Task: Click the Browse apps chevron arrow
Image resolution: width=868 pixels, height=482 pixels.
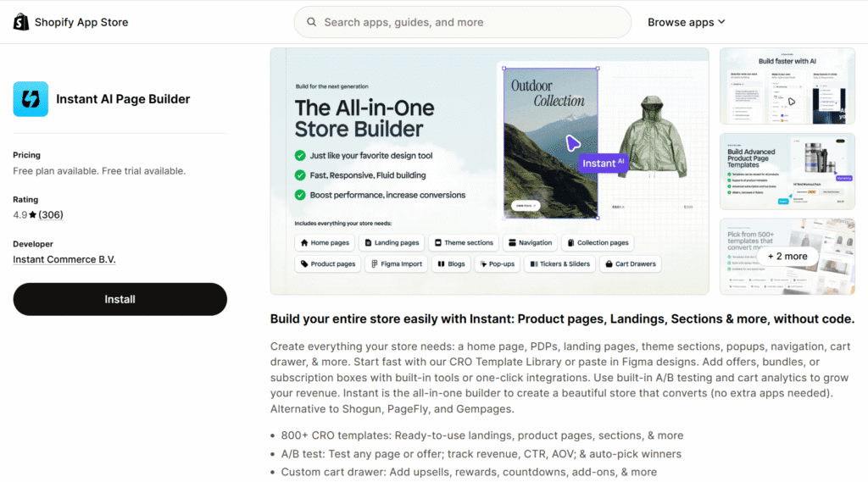Action: pos(721,22)
